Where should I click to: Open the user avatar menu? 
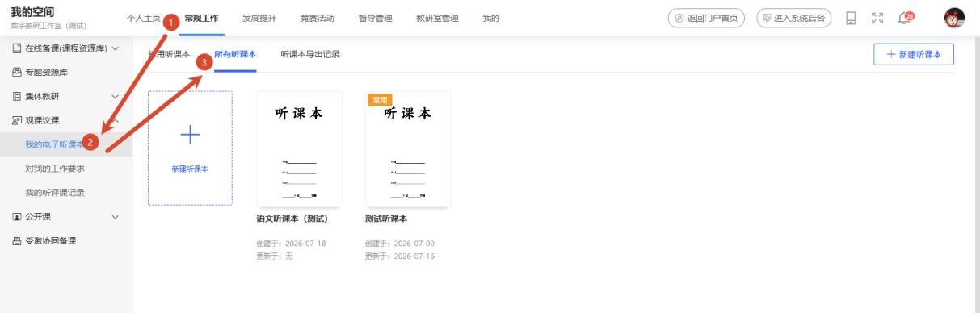tap(954, 18)
